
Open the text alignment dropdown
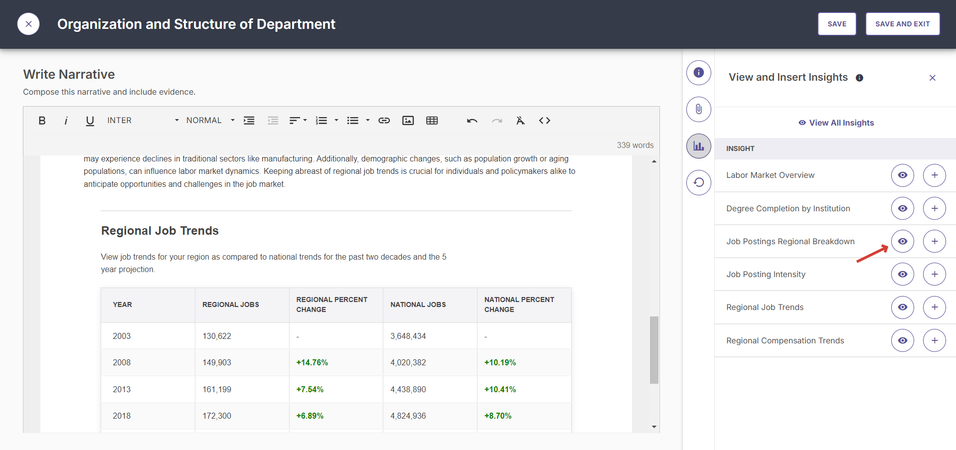(x=298, y=121)
